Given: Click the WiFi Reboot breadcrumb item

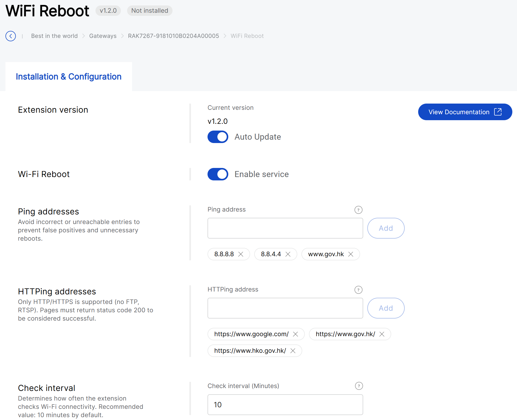Looking at the screenshot, I should [x=247, y=36].
